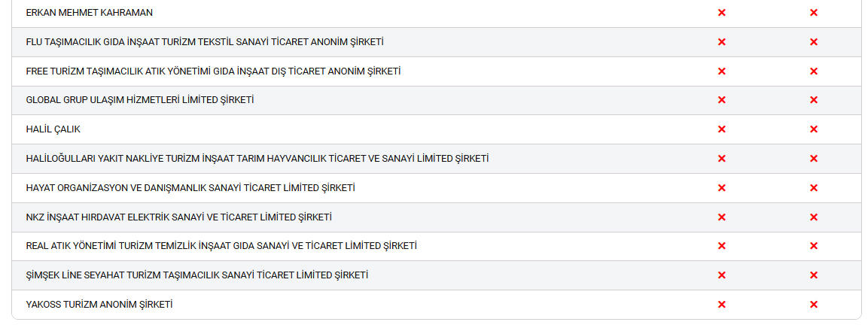
Task: Click second red X in HALİL ÇALIK row
Action: [x=813, y=129]
